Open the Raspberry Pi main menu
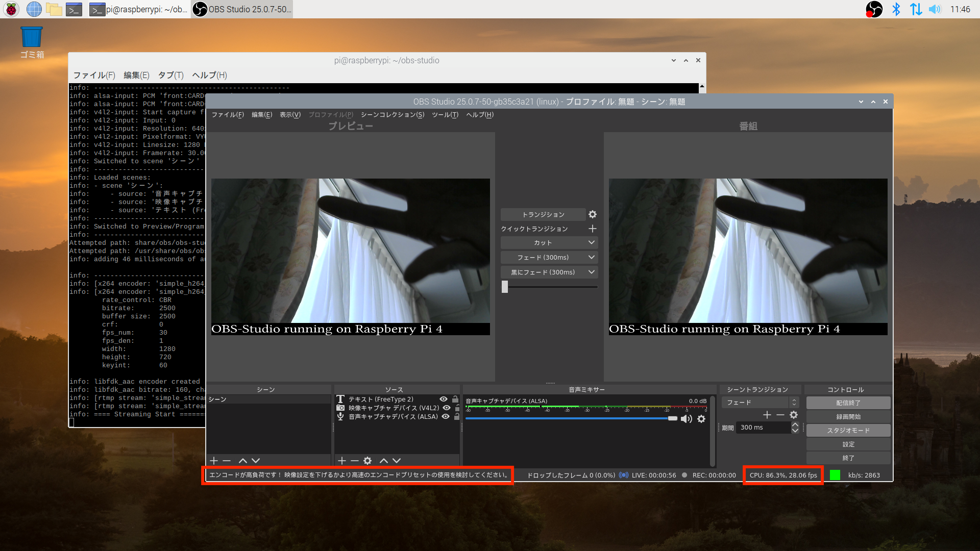Screen dimensions: 980x551 pos(11,9)
